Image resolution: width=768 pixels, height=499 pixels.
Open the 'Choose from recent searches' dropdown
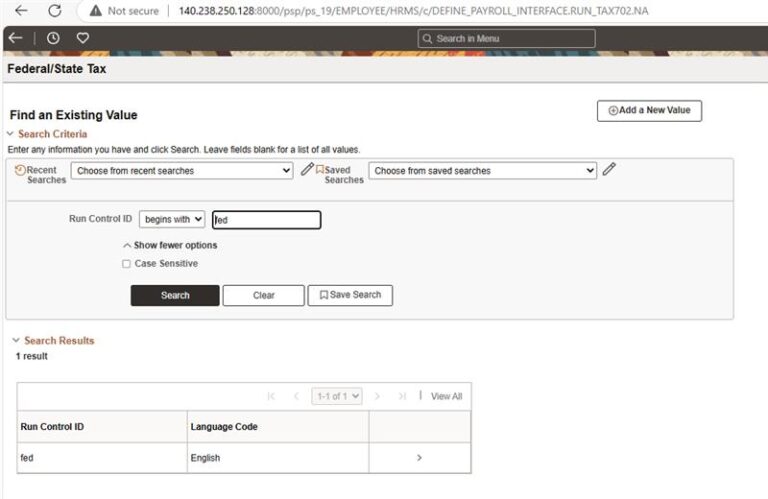(181, 171)
